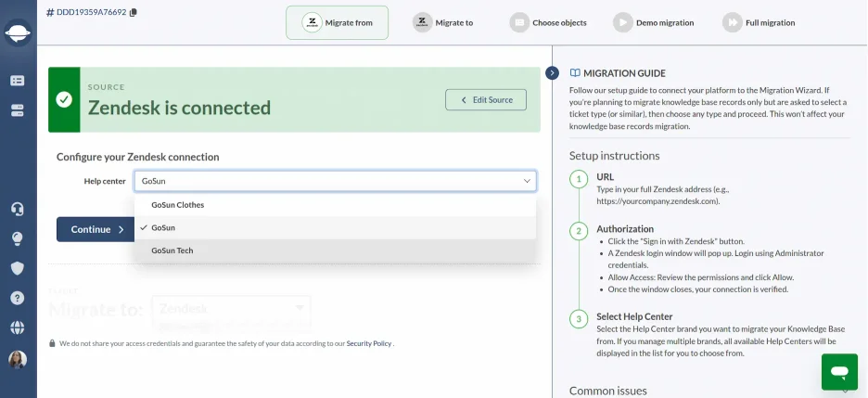
Task: Click Configure your Zendesk connection text
Action: pyautogui.click(x=138, y=157)
